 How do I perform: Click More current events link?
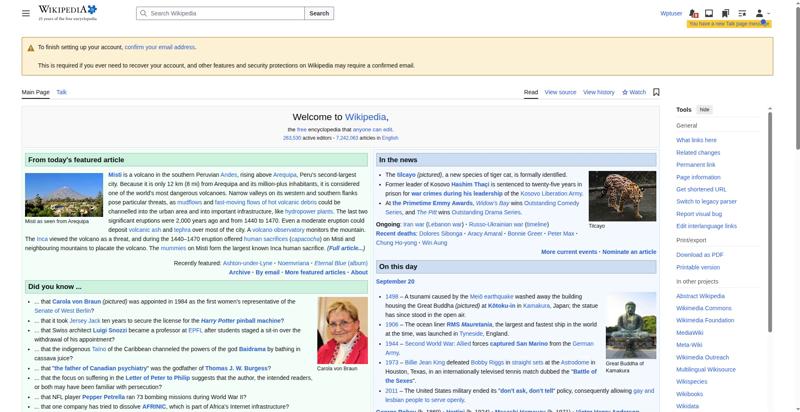click(569, 252)
